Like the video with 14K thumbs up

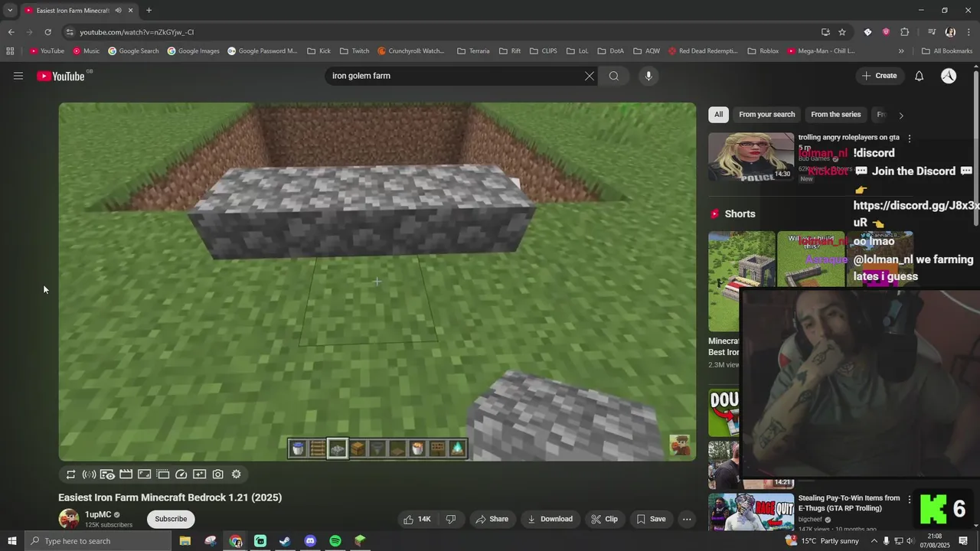[417, 519]
